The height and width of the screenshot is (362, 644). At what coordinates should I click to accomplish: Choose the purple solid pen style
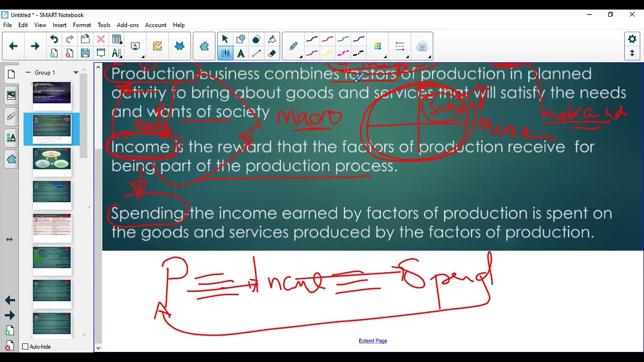coord(312,53)
